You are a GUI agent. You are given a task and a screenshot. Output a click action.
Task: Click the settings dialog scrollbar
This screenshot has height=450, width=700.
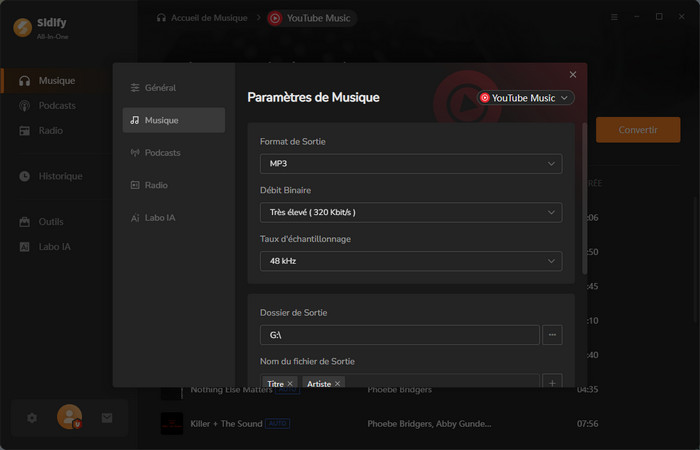click(584, 199)
